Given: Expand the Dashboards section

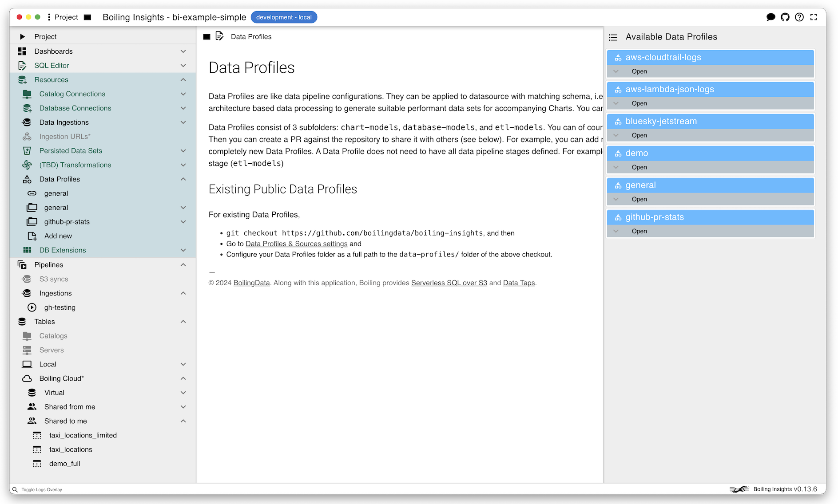Looking at the screenshot, I should coord(183,51).
